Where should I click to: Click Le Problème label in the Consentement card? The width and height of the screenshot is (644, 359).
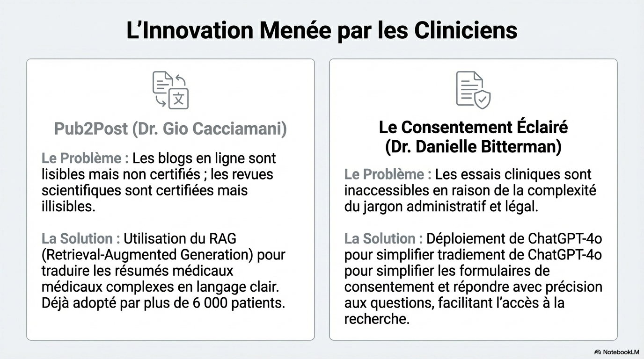tap(388, 174)
